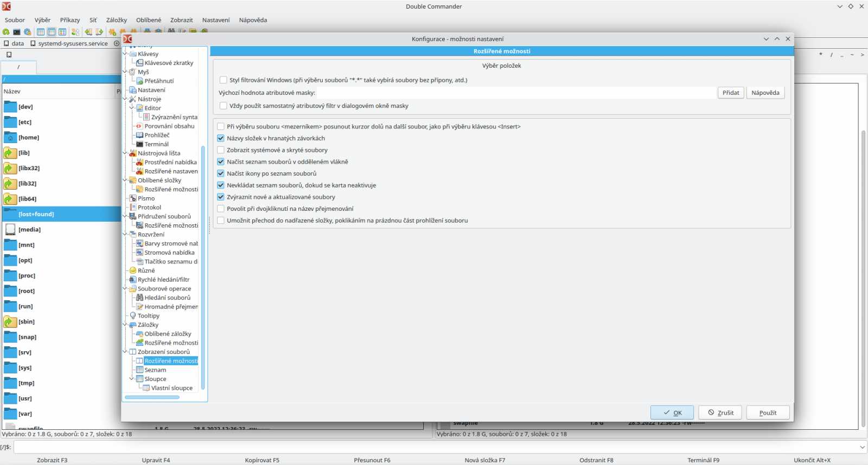Click Použít to apply settings
The width and height of the screenshot is (868, 465).
click(768, 412)
